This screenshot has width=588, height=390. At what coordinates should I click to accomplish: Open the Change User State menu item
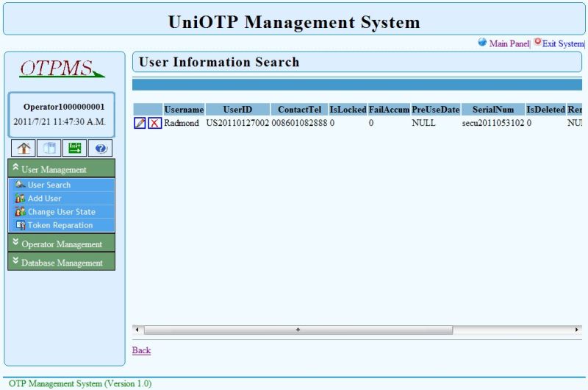click(62, 212)
